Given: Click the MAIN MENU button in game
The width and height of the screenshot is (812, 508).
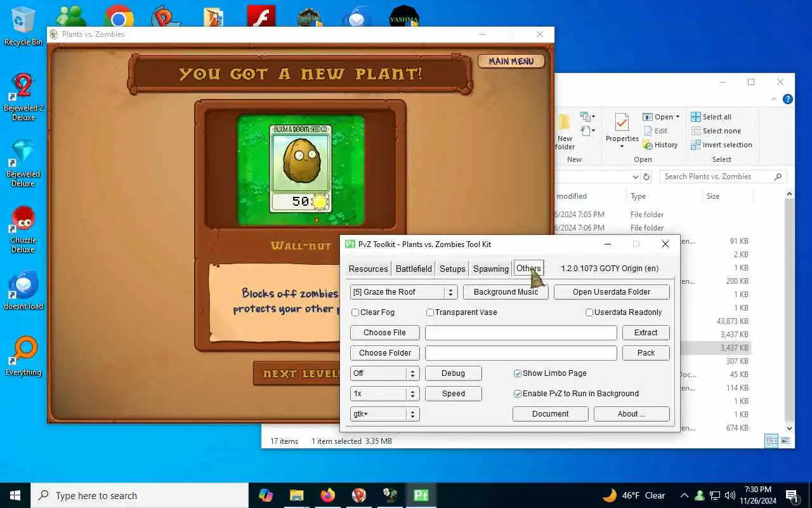Looking at the screenshot, I should [x=511, y=62].
